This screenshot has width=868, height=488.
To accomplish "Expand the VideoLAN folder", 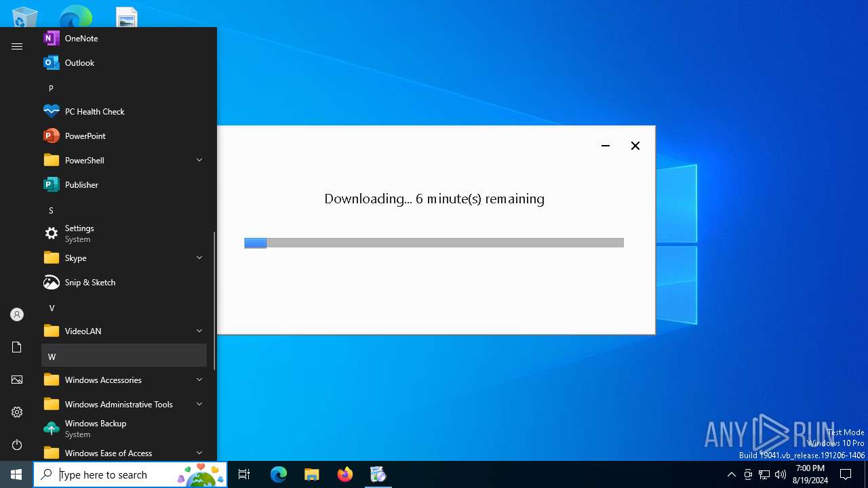I will click(x=124, y=331).
